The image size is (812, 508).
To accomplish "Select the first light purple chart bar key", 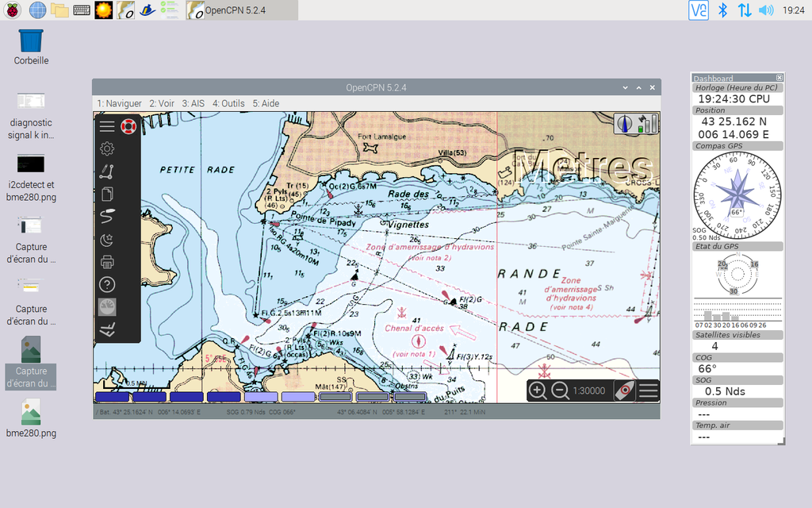I will [x=261, y=397].
